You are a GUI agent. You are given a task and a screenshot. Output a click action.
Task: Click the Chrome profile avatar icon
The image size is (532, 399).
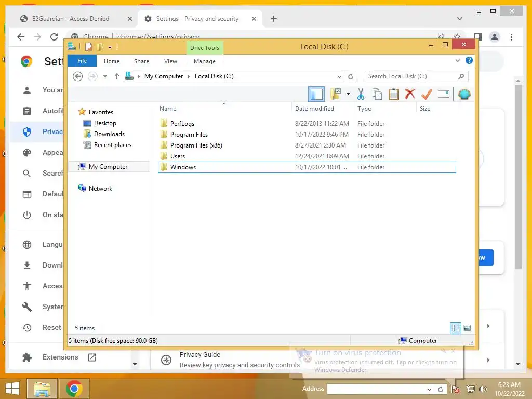[x=495, y=37]
